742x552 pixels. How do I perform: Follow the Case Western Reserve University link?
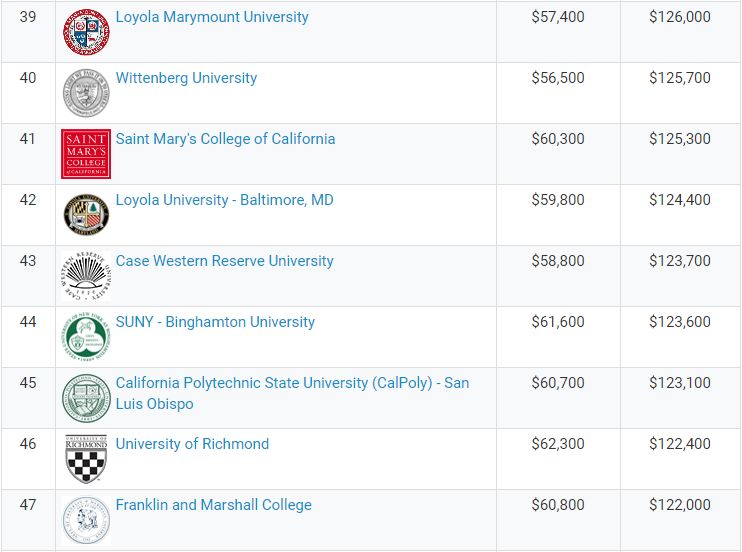(225, 261)
